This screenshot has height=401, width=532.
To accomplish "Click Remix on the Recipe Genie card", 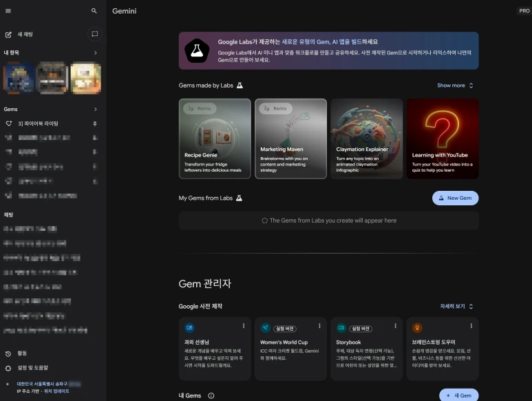I will coord(200,109).
